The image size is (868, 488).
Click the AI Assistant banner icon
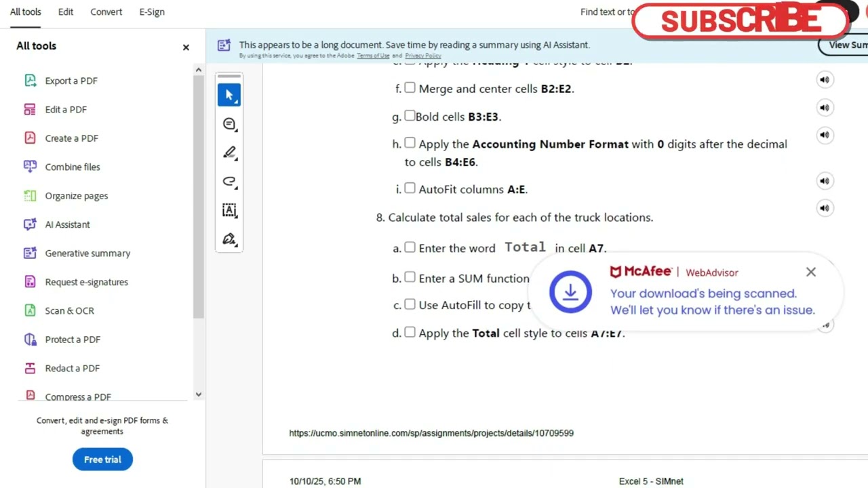click(x=224, y=45)
